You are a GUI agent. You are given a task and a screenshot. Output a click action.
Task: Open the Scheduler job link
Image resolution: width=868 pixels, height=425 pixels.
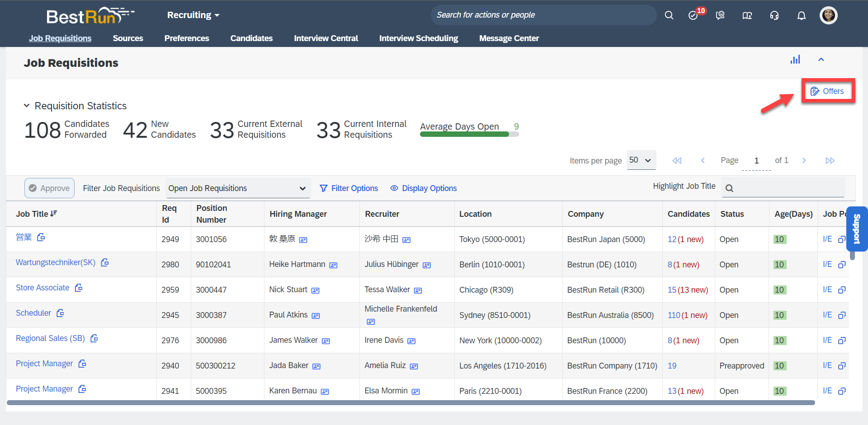(33, 313)
